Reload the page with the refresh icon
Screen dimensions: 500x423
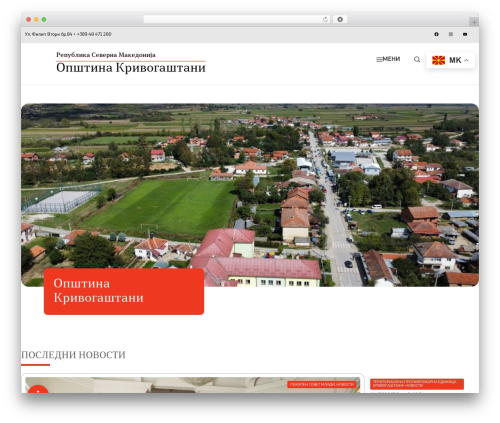pos(325,20)
